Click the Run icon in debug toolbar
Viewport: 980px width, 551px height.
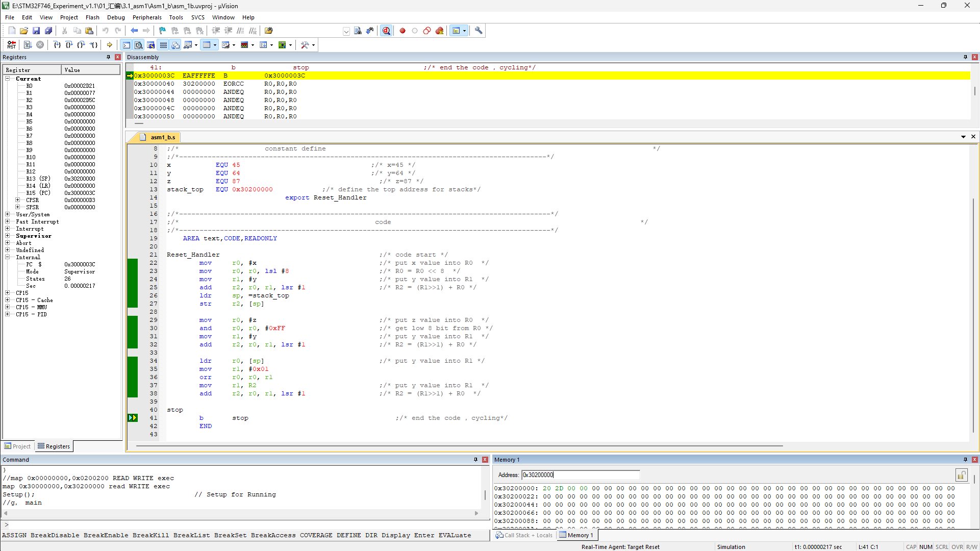tap(28, 45)
